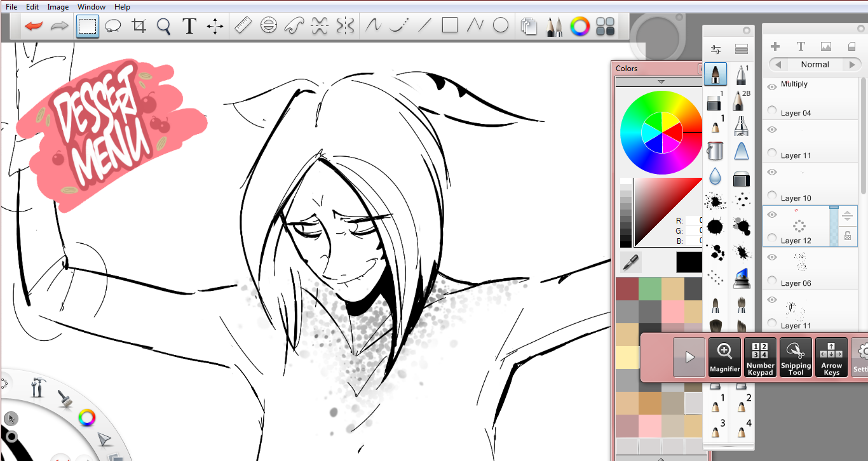Click the circle button beside Layer 10

point(772,196)
